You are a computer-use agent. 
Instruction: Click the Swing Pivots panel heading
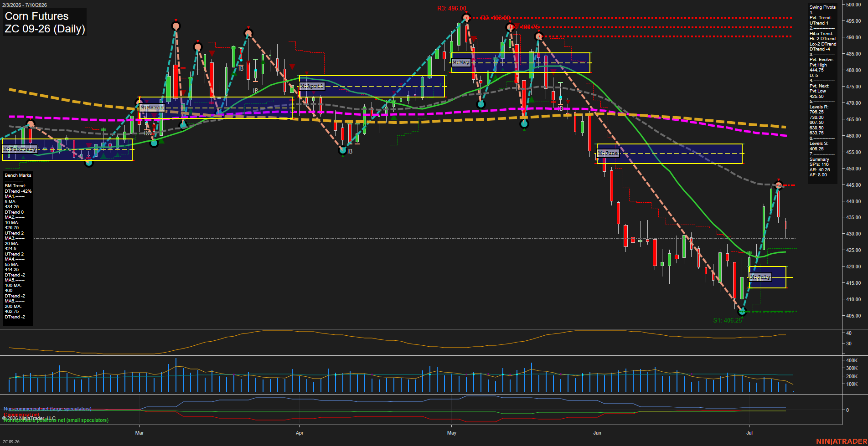[x=822, y=7]
